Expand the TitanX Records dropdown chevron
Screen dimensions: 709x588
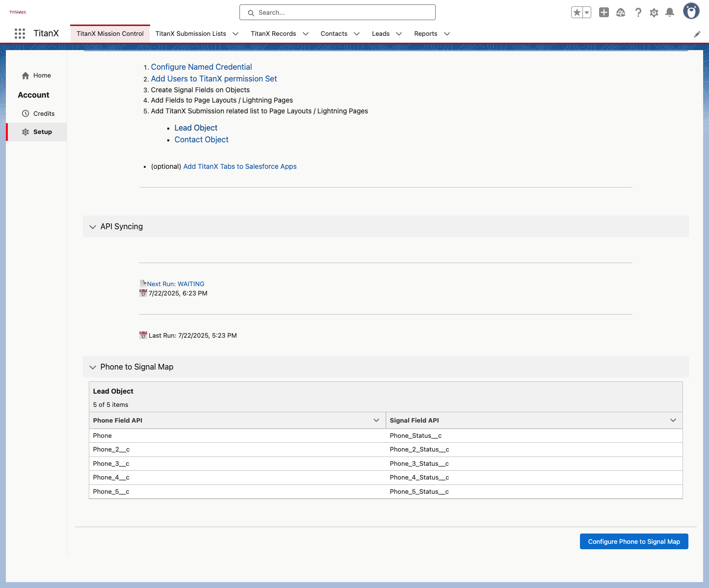tap(306, 34)
